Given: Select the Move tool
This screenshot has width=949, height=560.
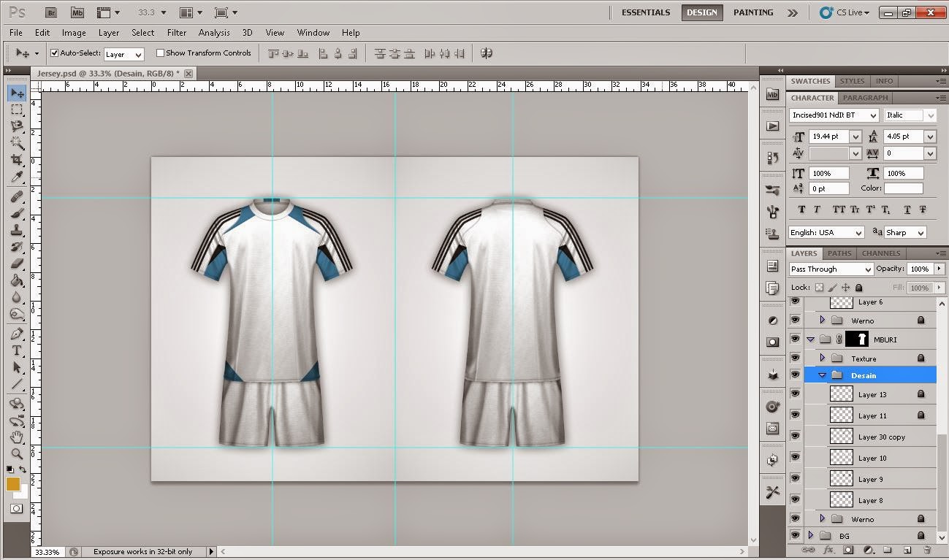Looking at the screenshot, I should coord(17,93).
